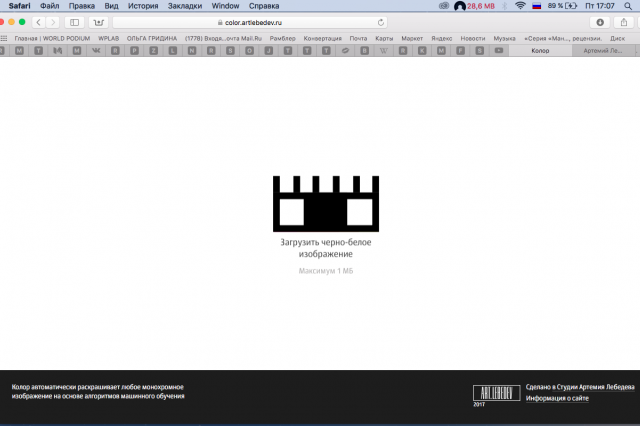Open the Favorites grid icon in bookmarks bar
Screen dimensions: 640x426
[4, 38]
